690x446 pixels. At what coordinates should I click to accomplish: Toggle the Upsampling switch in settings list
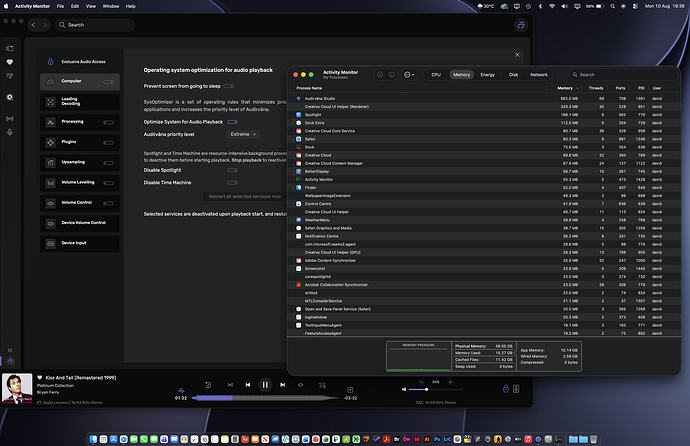click(x=108, y=163)
